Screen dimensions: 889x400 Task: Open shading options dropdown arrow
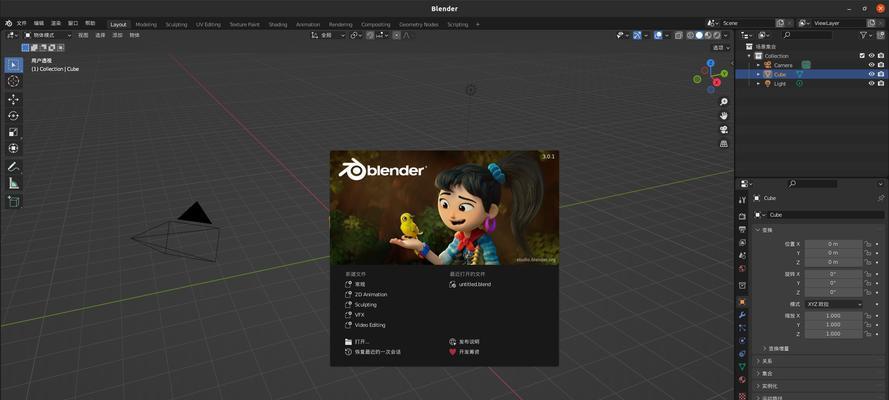tap(726, 35)
